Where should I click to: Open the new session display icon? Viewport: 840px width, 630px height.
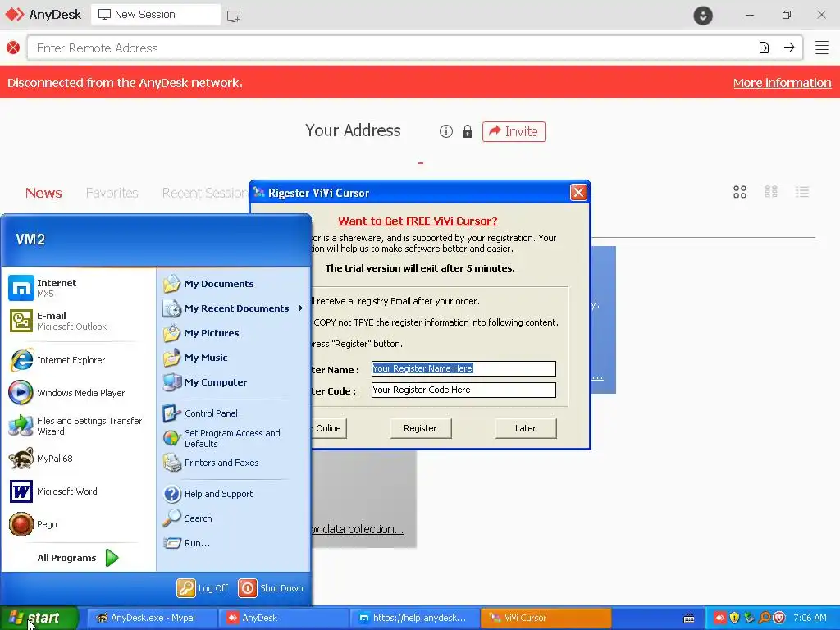234,16
